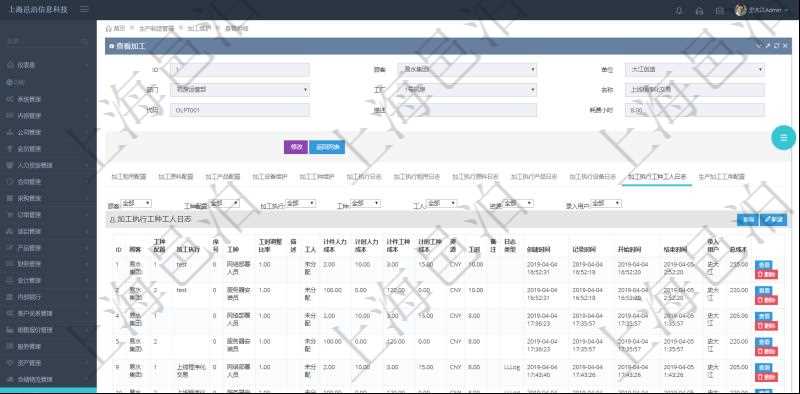Toggle the hamburger sidebar menu icon

(84, 10)
